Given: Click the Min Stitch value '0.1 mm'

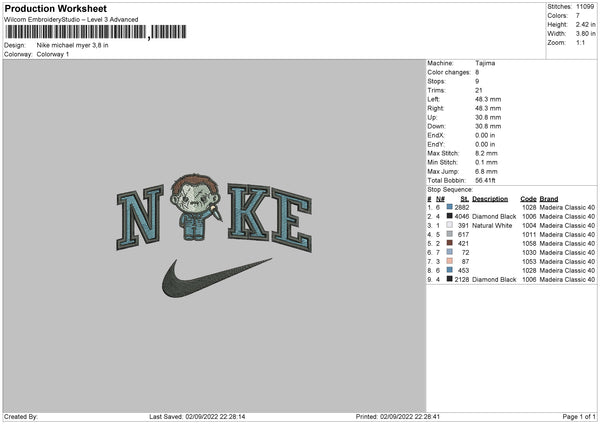Looking at the screenshot, I should [x=486, y=162].
